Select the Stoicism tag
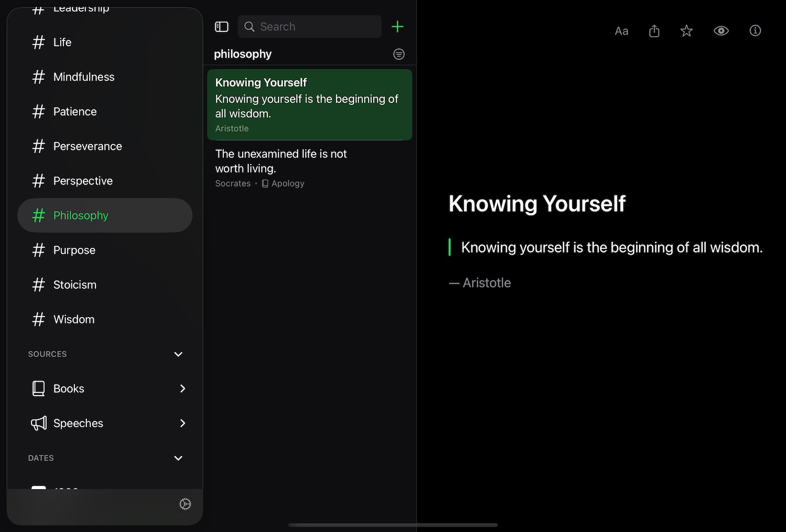This screenshot has height=532, width=786. pos(75,285)
